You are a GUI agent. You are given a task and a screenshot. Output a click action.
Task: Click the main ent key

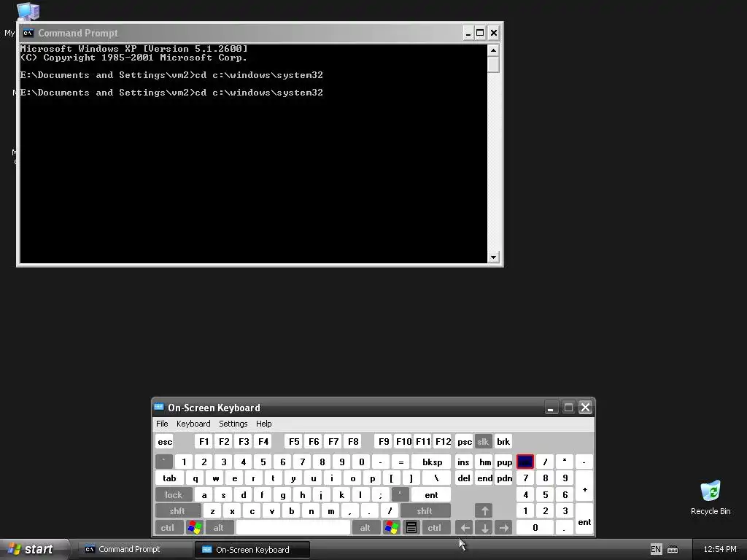(431, 495)
